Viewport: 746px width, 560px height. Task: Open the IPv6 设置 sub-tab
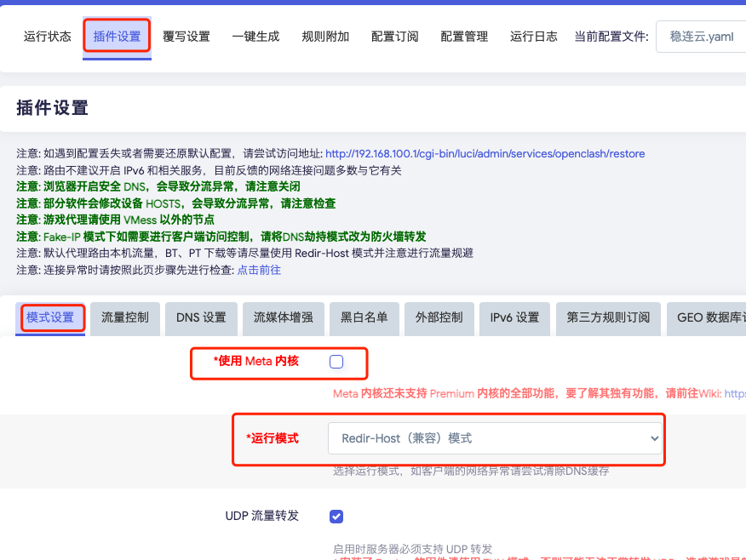point(514,317)
